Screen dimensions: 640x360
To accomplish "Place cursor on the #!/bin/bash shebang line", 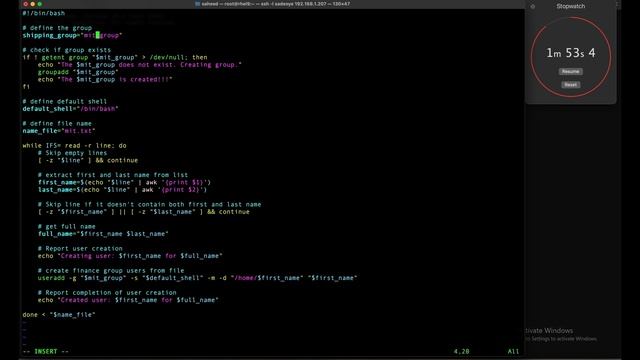I will click(x=44, y=13).
